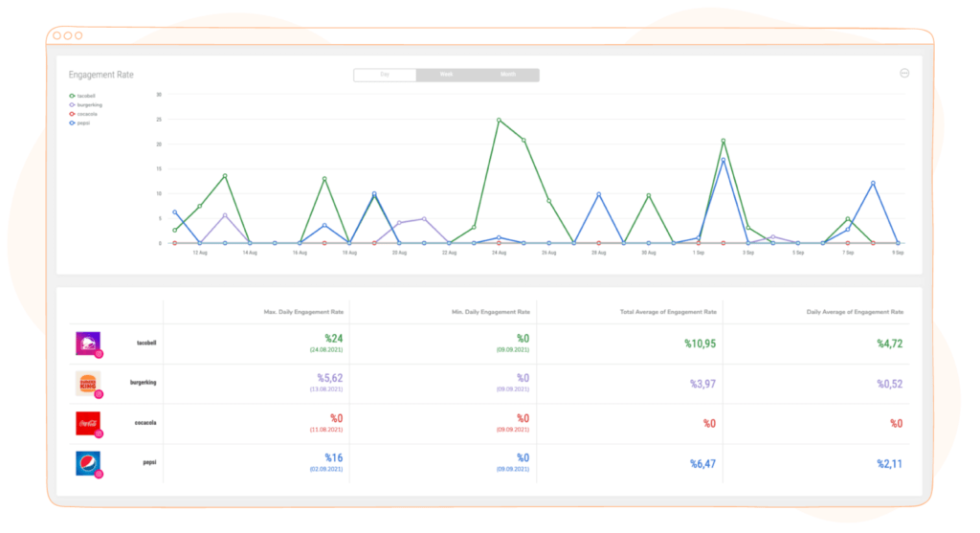This screenshot has height=533, width=980.
Task: Toggle burgerking series in chart legend
Action: pos(85,105)
